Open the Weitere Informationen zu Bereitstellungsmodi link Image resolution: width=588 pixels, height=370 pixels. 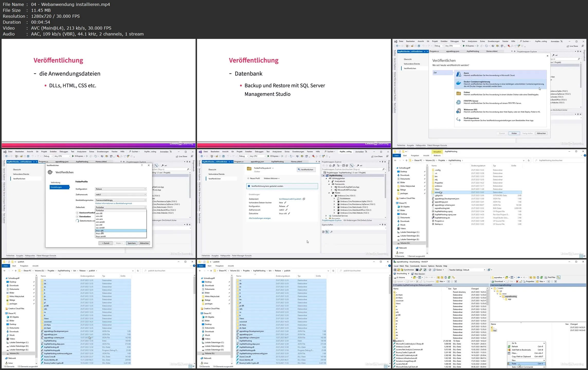(x=113, y=203)
